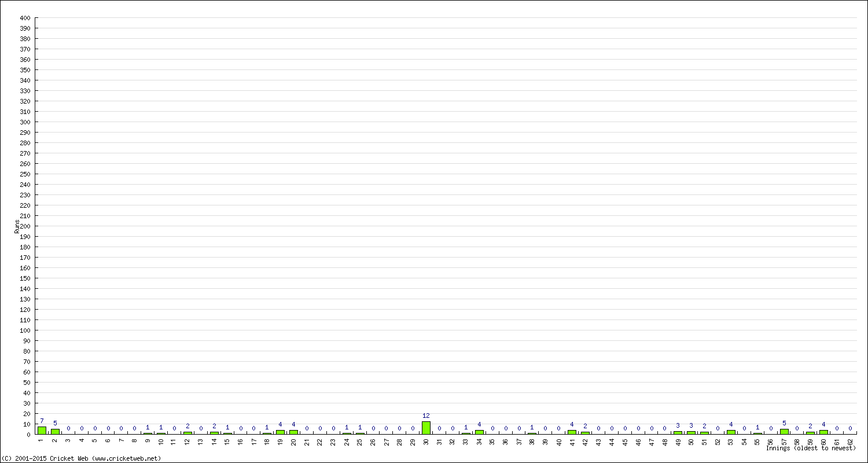Viewport: 868px width, 463px height.
Task: Click the value label 5 above innings 2
Action: point(55,423)
